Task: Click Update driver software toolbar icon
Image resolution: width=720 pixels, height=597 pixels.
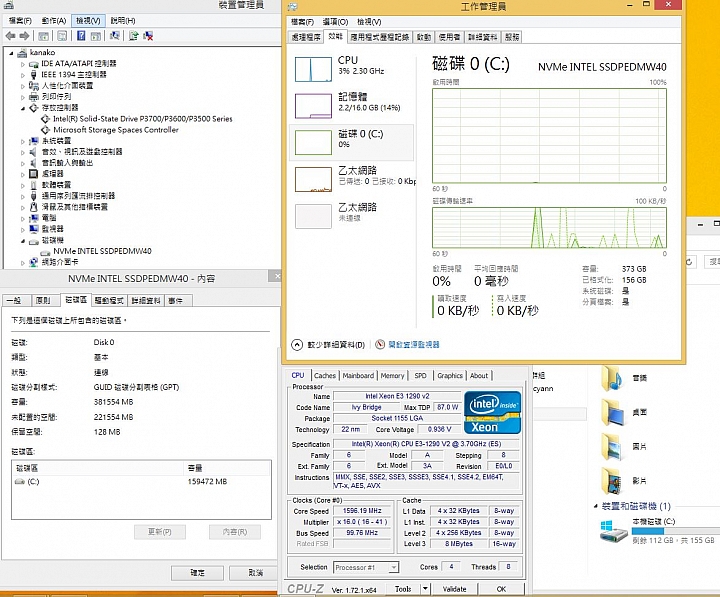Action: coord(134,36)
